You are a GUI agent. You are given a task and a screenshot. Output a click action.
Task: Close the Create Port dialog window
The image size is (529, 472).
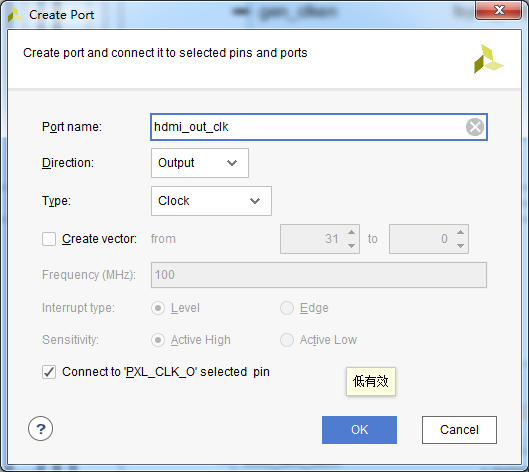click(499, 10)
